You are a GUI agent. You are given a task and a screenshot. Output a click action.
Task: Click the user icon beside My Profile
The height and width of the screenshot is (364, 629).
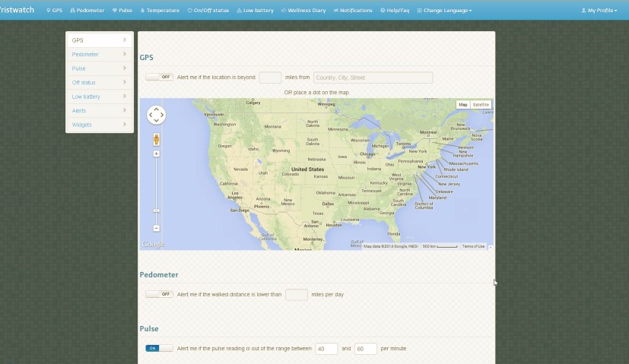coord(583,11)
